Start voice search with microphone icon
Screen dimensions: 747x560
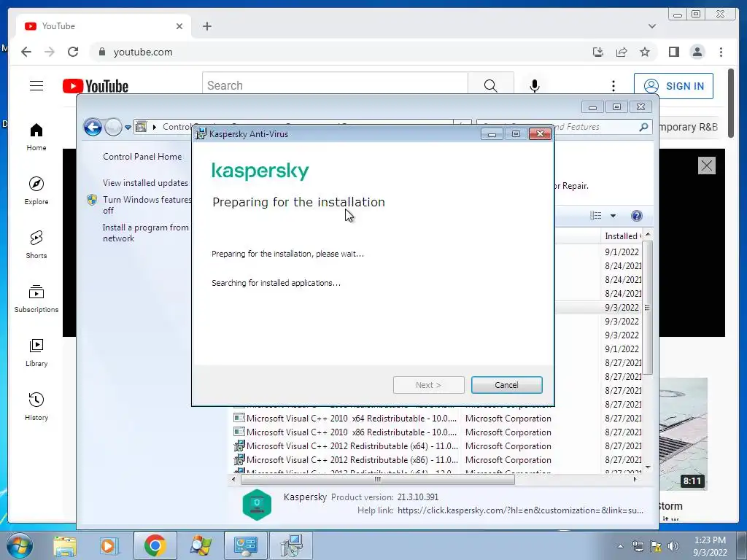pyautogui.click(x=535, y=86)
